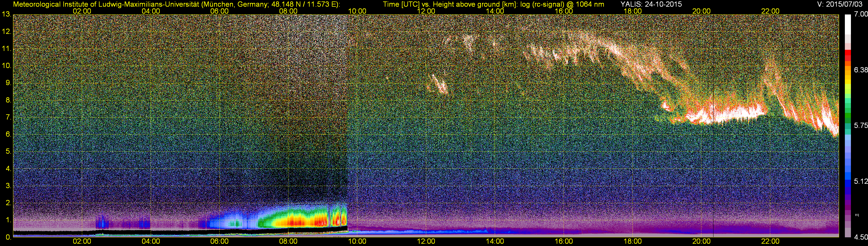Click "02:00" on the top time axis

point(82,11)
